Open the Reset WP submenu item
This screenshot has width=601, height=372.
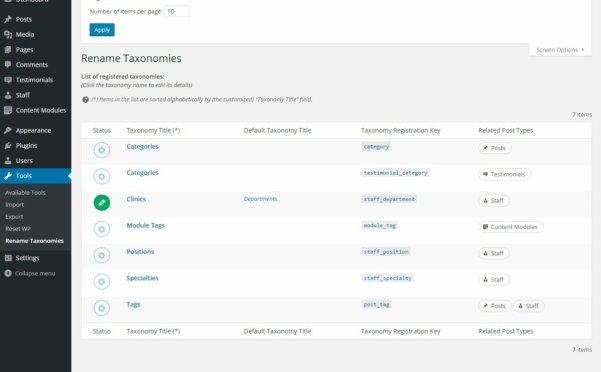pos(18,229)
